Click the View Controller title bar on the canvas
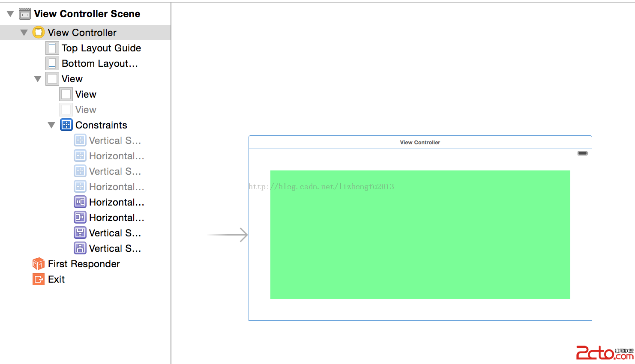The height and width of the screenshot is (364, 635). pyautogui.click(x=420, y=142)
